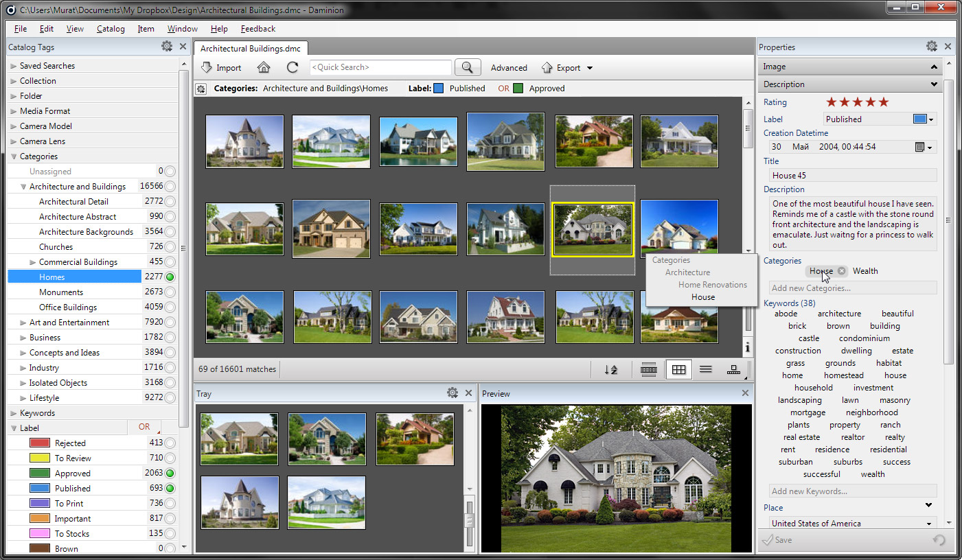Expand the Art and Entertainment category
Viewport: 962px width, 560px height.
coord(23,323)
